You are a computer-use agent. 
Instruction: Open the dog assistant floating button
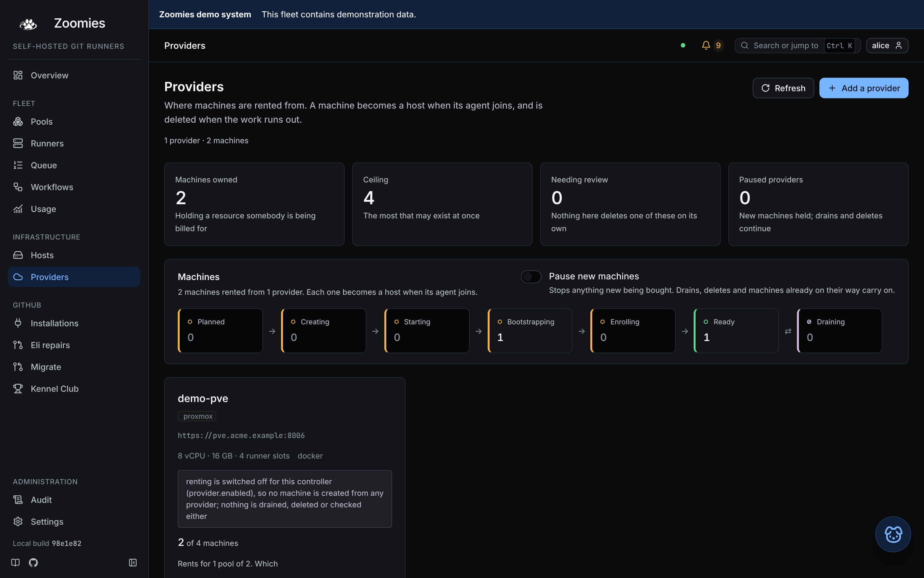[x=893, y=534]
